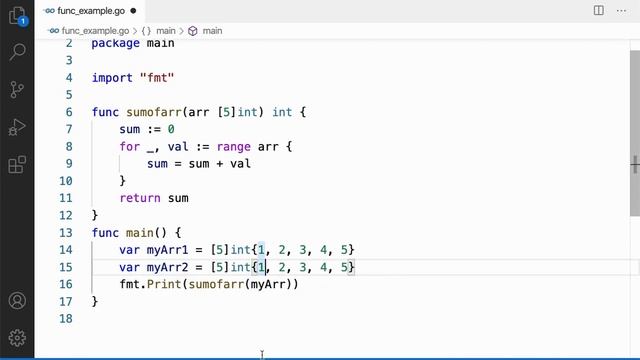The width and height of the screenshot is (640, 360).
Task: Open the Run and Debug view icon
Action: pyautogui.click(x=17, y=127)
